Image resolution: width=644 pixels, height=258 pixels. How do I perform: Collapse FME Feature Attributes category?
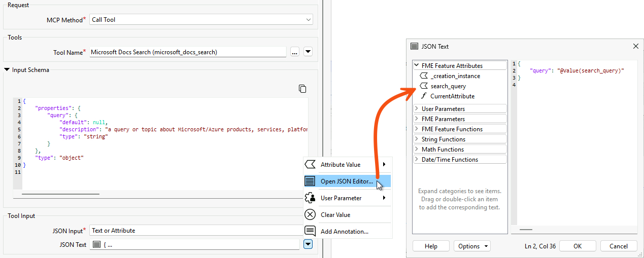[x=417, y=66]
